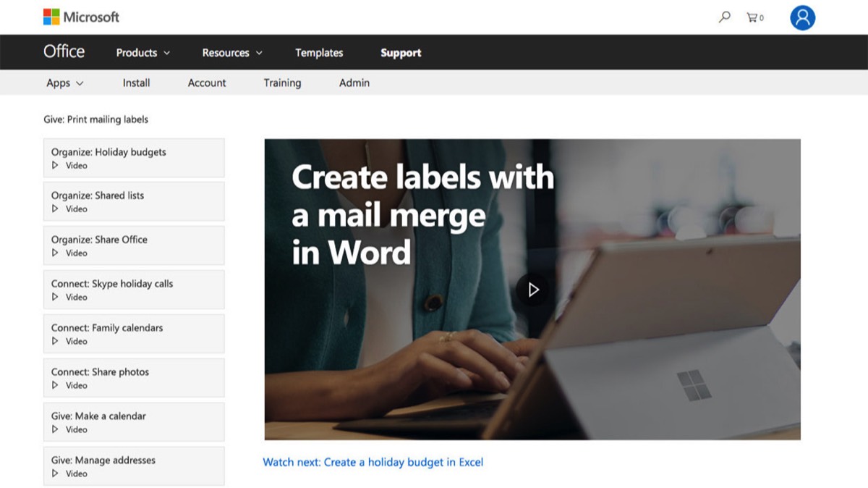868x488 pixels.
Task: Select Organize: Share Office video title
Action: (x=99, y=240)
